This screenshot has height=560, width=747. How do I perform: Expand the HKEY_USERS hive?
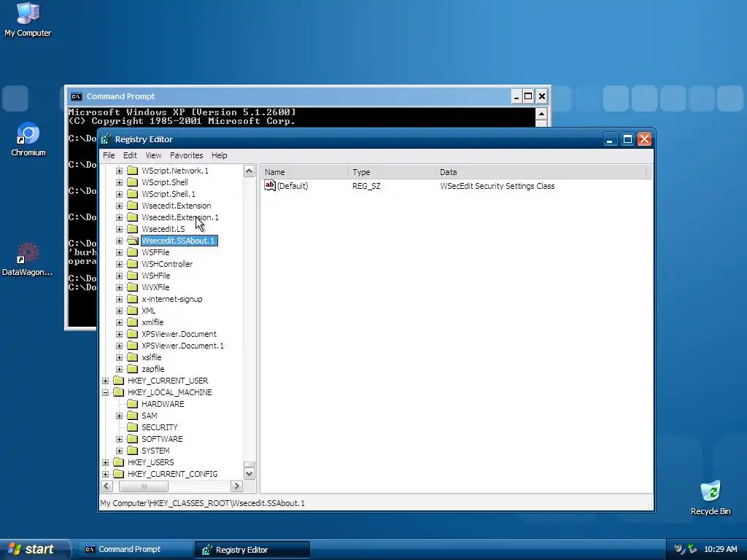pos(105,462)
